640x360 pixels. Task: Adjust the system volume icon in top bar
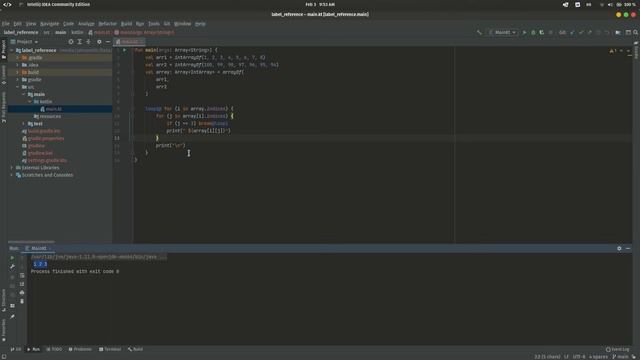610,4
